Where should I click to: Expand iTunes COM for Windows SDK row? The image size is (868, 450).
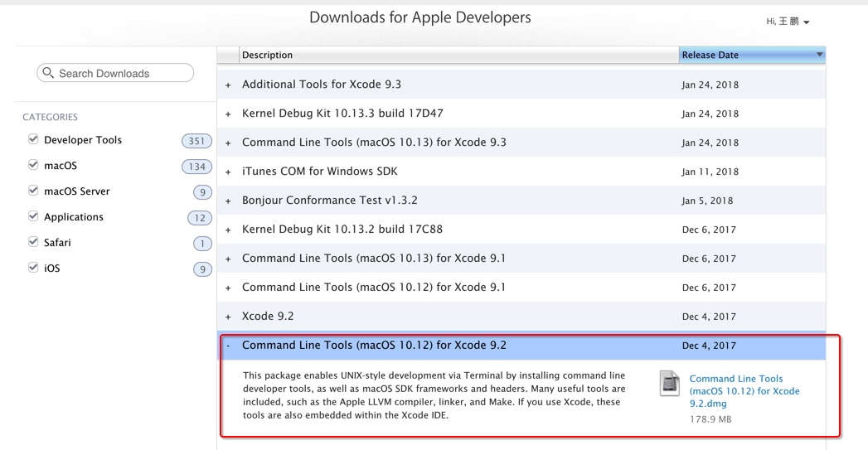coord(228,172)
